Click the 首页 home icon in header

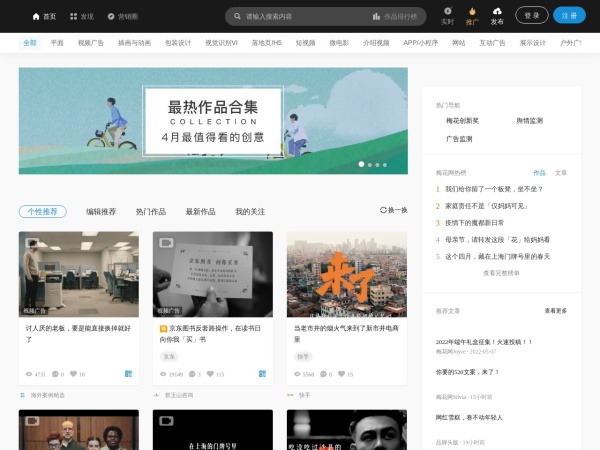36,16
